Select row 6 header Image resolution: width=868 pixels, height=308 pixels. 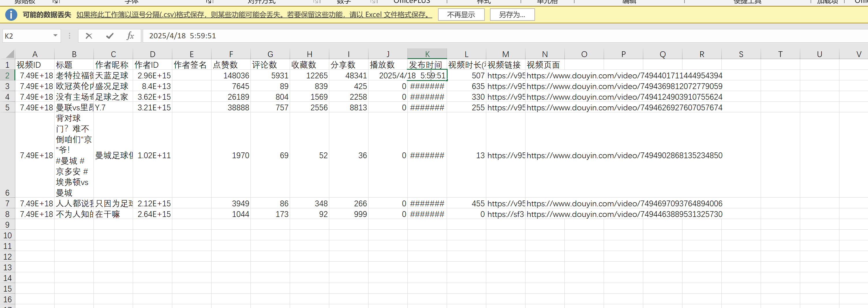pos(8,155)
